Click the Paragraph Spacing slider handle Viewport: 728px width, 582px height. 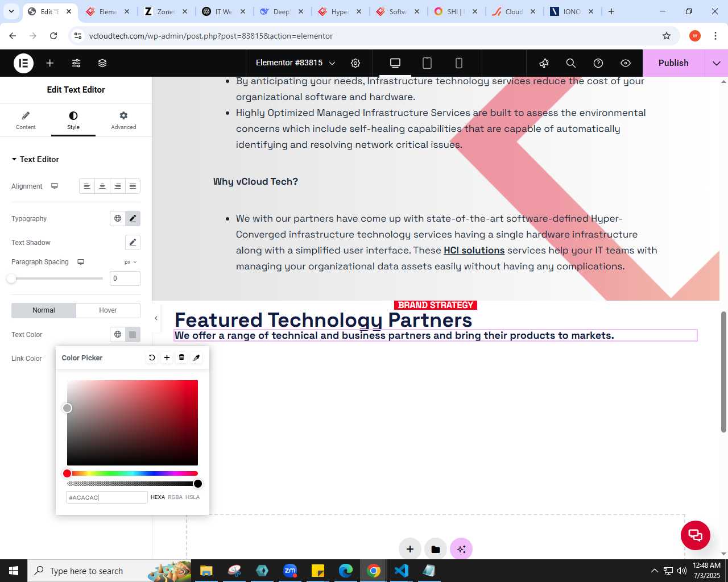pos(11,278)
